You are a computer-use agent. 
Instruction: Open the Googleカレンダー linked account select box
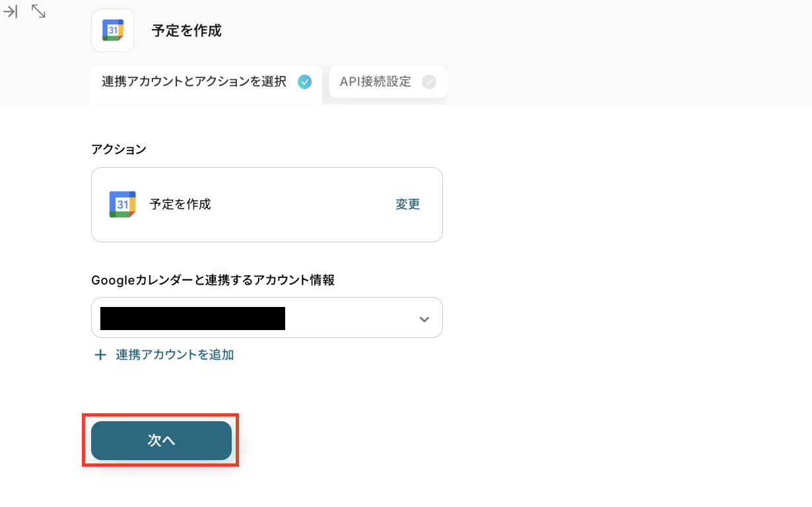[350, 318]
